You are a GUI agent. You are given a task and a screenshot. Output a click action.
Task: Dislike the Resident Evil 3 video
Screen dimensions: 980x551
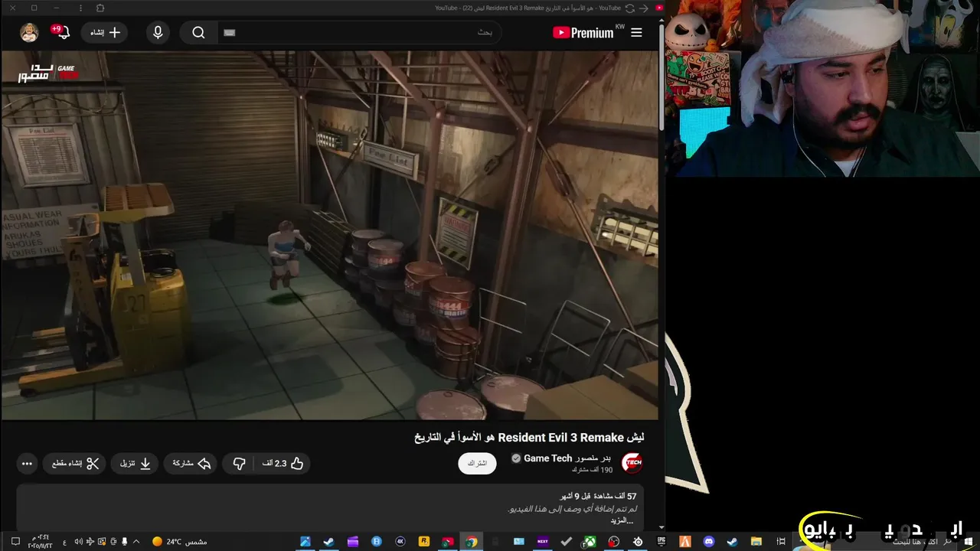pos(239,463)
